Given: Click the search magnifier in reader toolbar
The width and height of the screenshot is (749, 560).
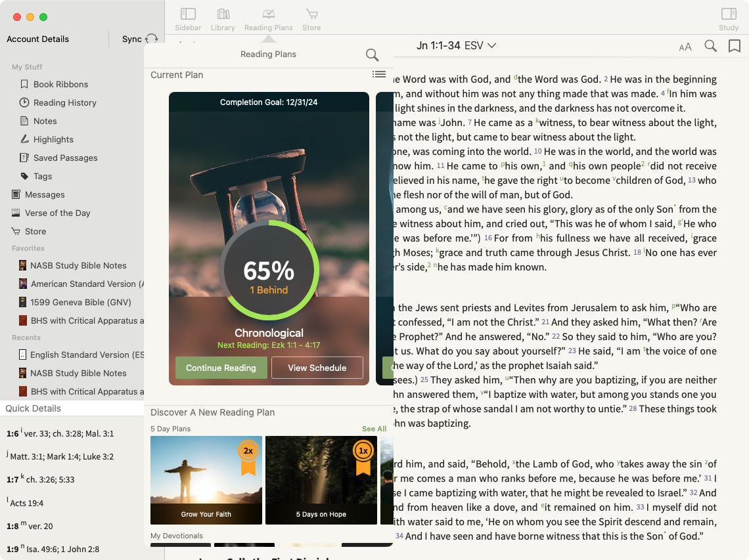Looking at the screenshot, I should pyautogui.click(x=710, y=46).
